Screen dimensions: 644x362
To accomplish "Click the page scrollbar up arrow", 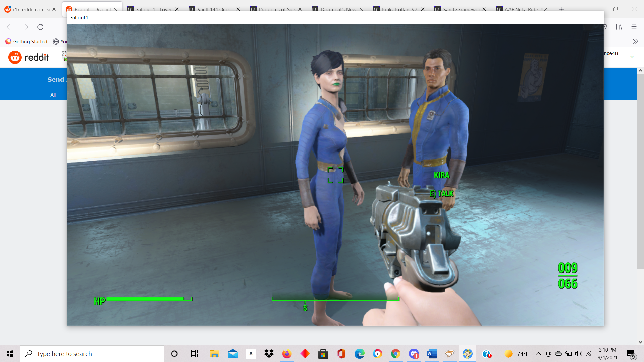I will tap(640, 71).
